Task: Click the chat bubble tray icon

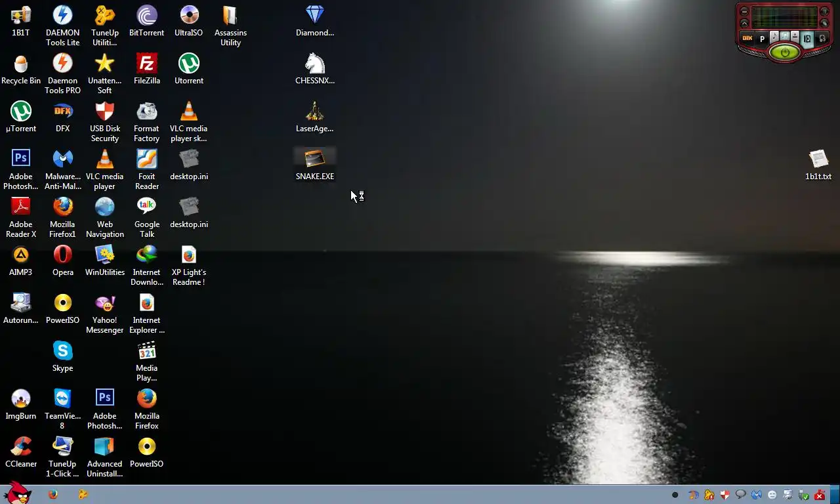Action: click(741, 494)
